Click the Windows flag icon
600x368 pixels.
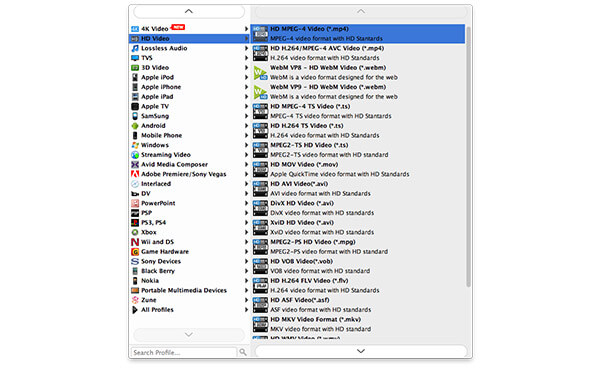pyautogui.click(x=135, y=145)
